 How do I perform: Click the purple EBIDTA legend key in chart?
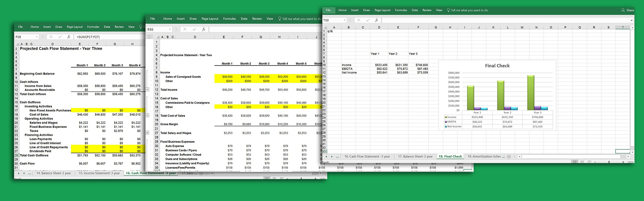[x=446, y=122]
